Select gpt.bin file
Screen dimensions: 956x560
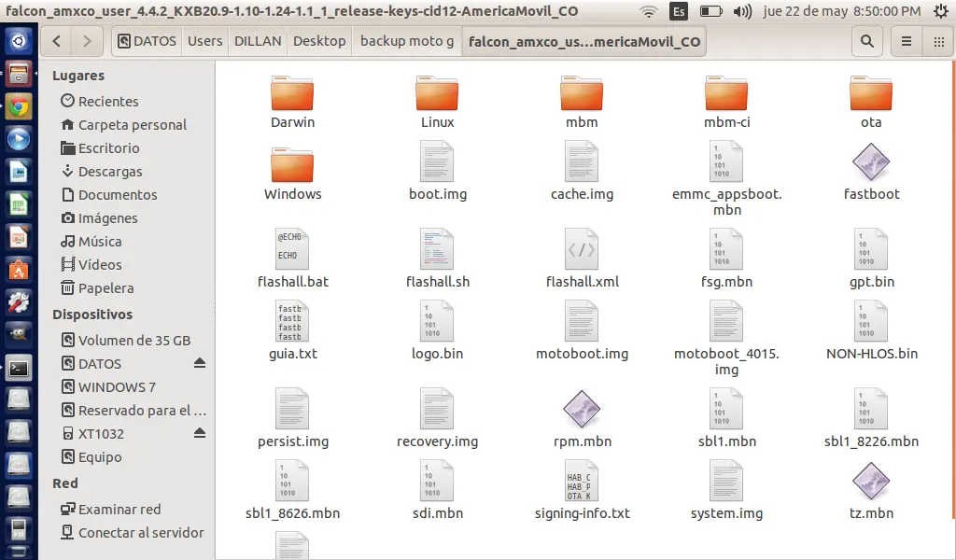pyautogui.click(x=871, y=259)
